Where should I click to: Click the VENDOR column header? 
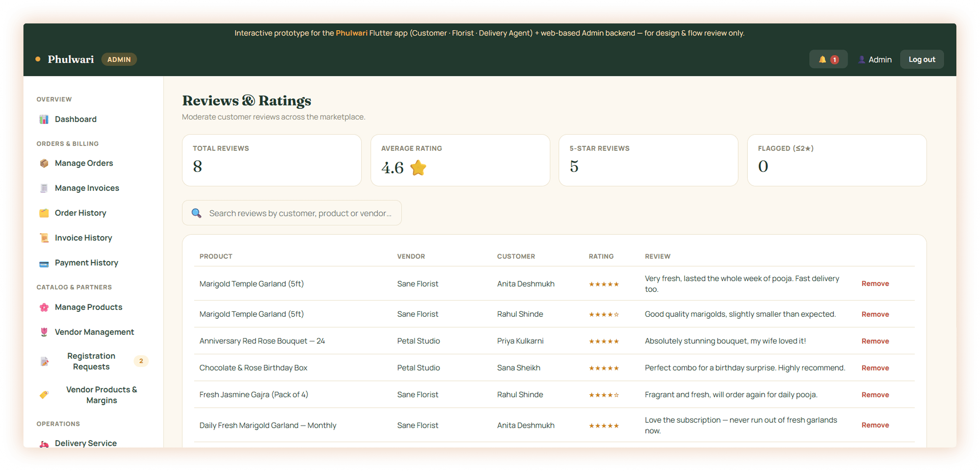click(411, 257)
